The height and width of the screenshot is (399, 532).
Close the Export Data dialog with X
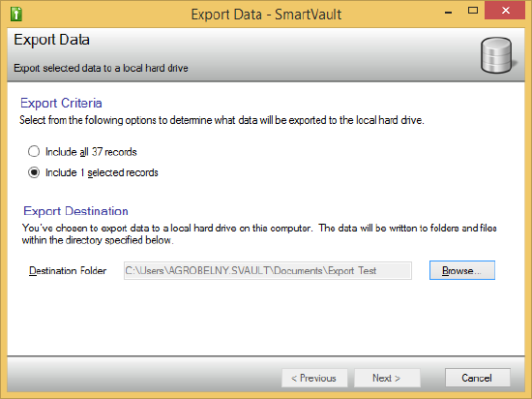point(506,11)
